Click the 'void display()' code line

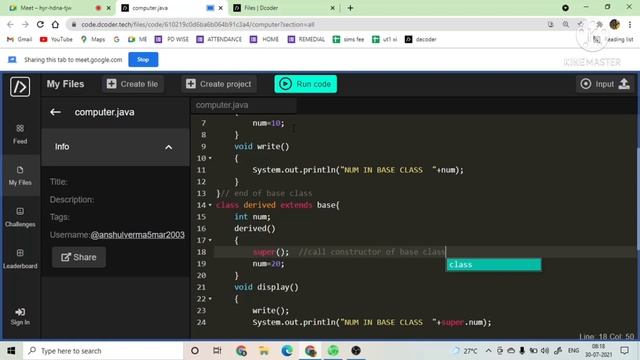(x=266, y=287)
